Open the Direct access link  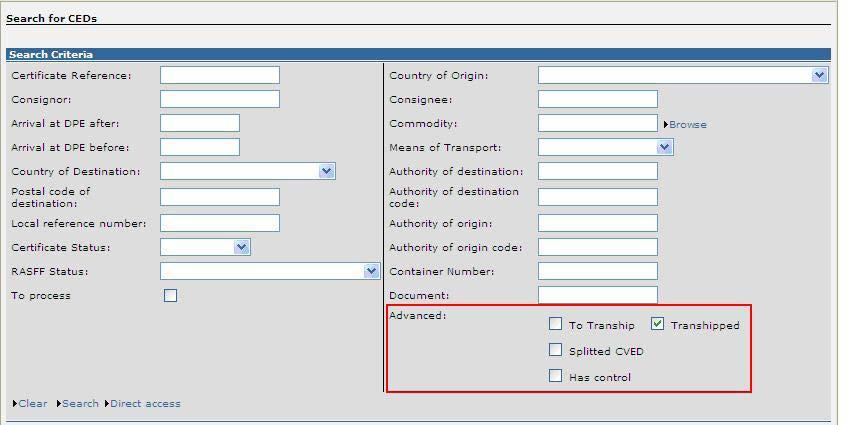point(143,404)
